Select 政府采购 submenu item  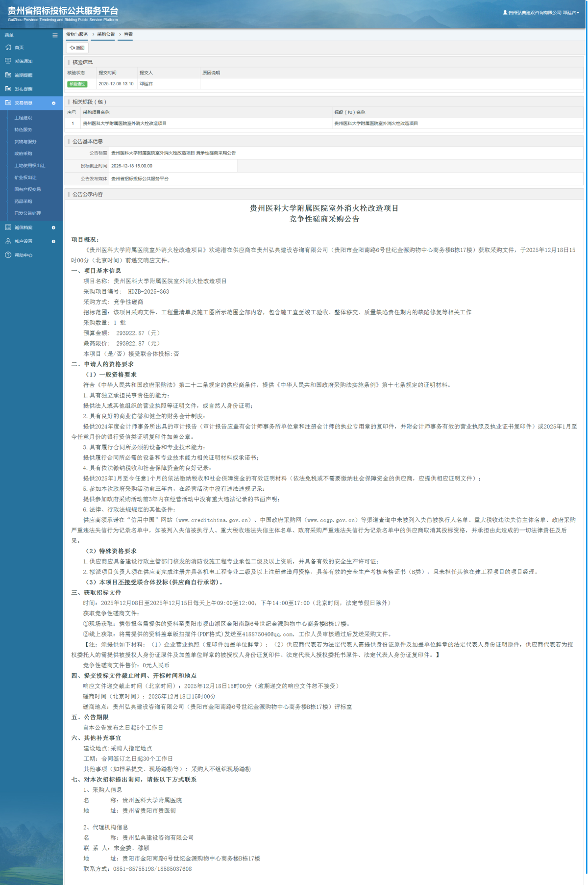tap(23, 153)
